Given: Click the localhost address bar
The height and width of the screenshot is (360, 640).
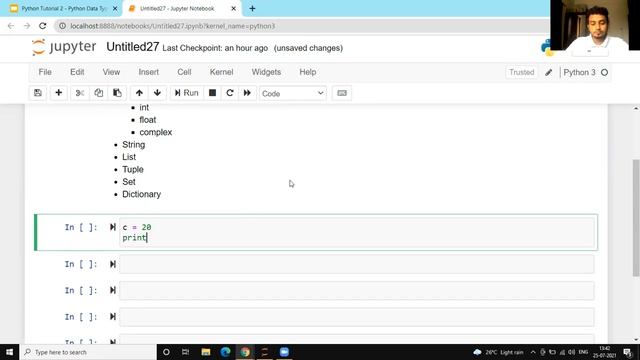Looking at the screenshot, I should click(302, 26).
